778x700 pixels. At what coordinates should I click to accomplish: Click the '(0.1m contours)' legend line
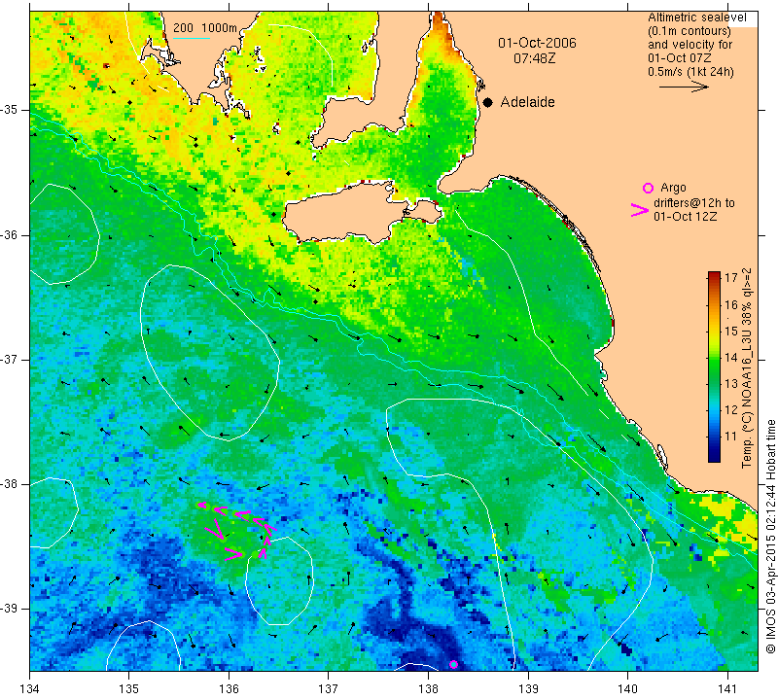click(690, 31)
